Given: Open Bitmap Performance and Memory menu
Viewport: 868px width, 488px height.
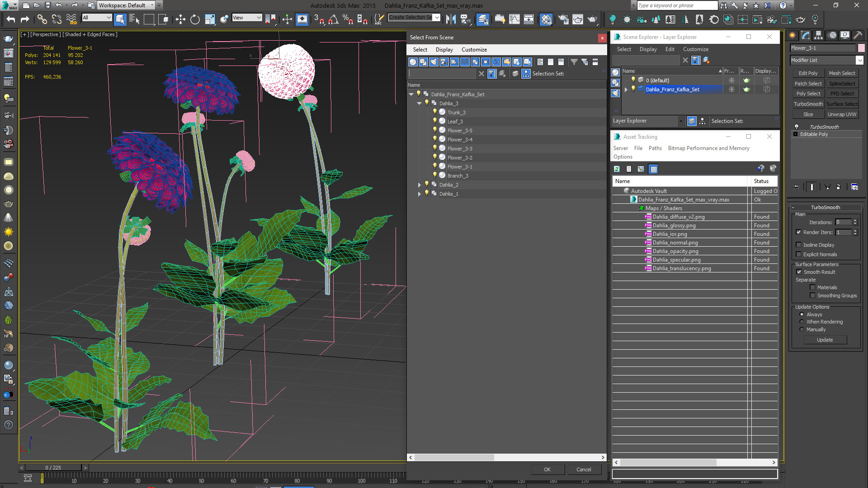Looking at the screenshot, I should (708, 148).
